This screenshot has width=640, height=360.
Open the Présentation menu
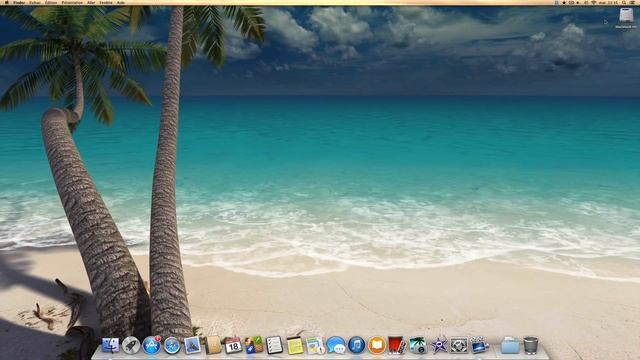(x=72, y=2)
